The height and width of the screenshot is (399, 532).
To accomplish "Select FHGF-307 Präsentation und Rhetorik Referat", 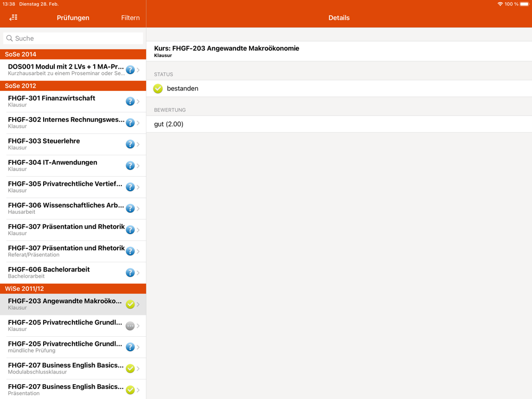I will [73, 252].
